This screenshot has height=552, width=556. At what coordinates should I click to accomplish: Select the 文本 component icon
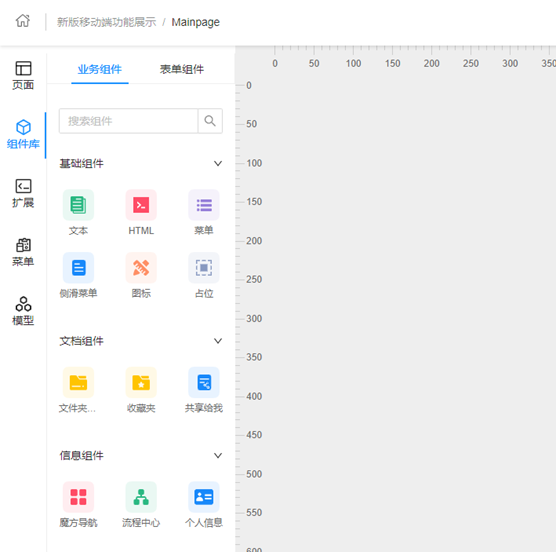coord(78,205)
